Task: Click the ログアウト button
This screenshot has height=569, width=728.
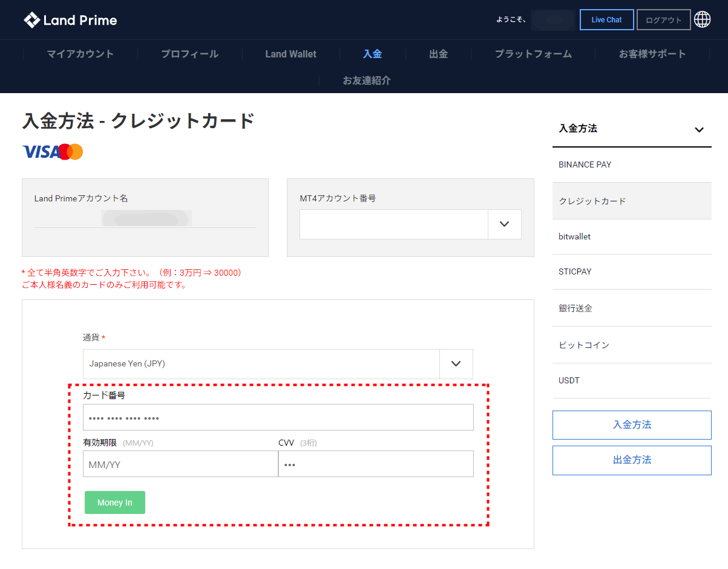Action: point(663,20)
